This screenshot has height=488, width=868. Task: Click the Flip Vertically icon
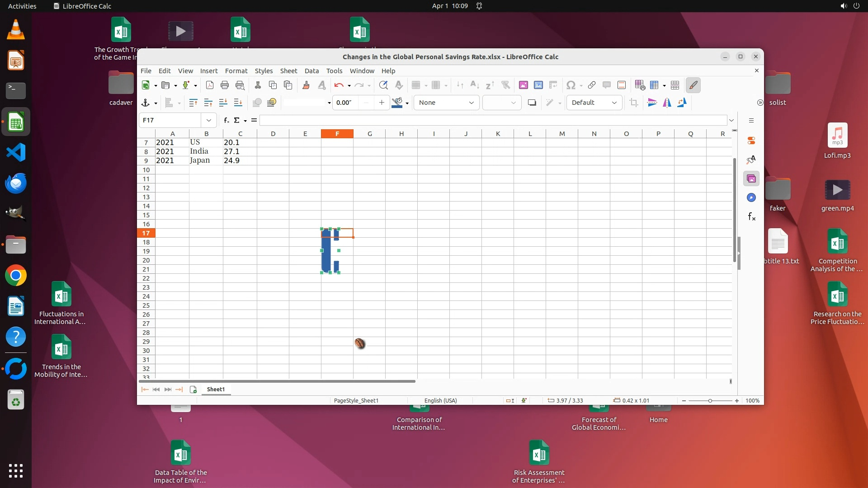coord(652,103)
